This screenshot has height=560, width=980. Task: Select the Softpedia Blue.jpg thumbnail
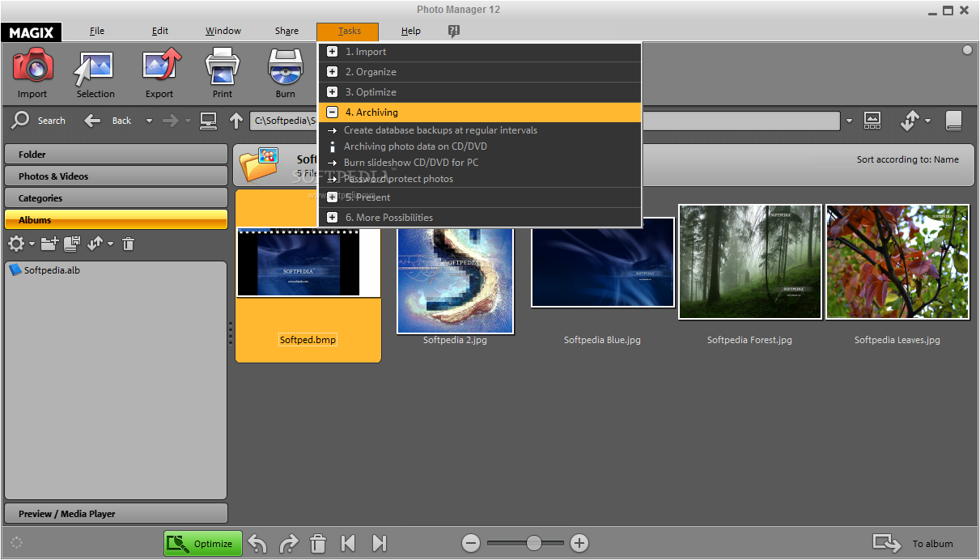[x=602, y=263]
